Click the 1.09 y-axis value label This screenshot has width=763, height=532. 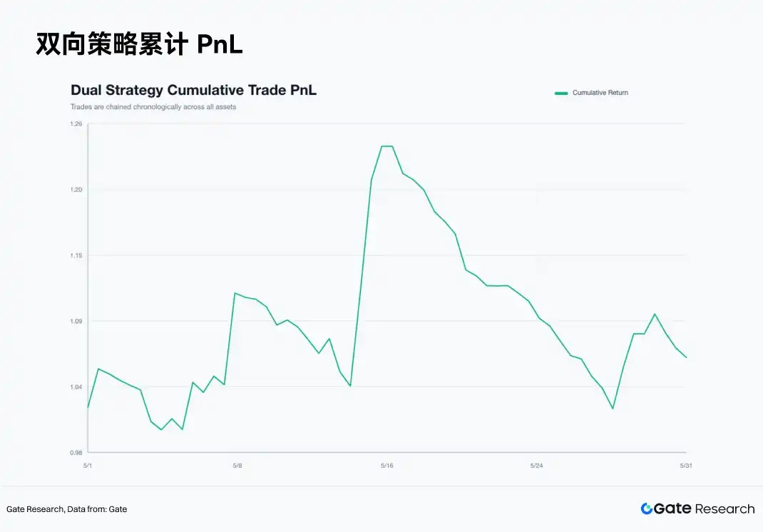point(76,321)
